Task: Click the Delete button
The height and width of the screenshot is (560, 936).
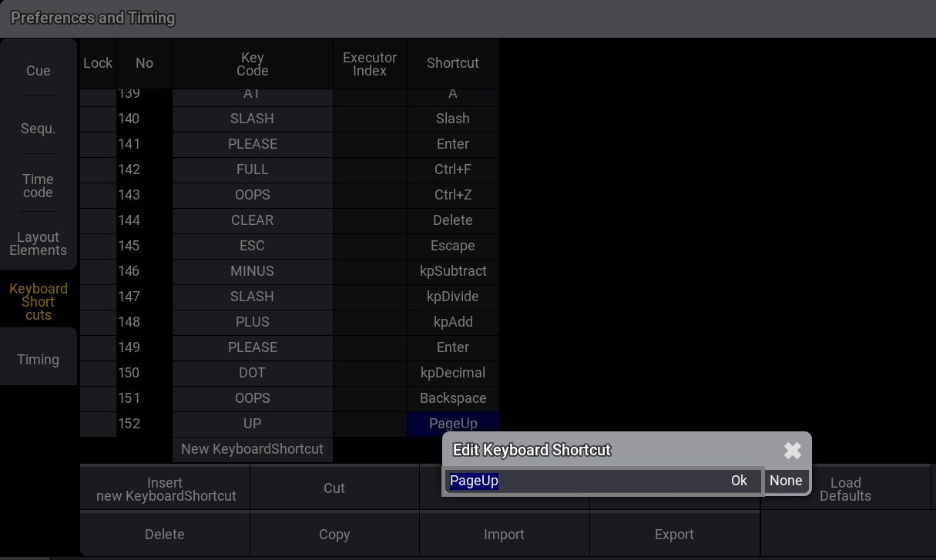Action: 165,535
